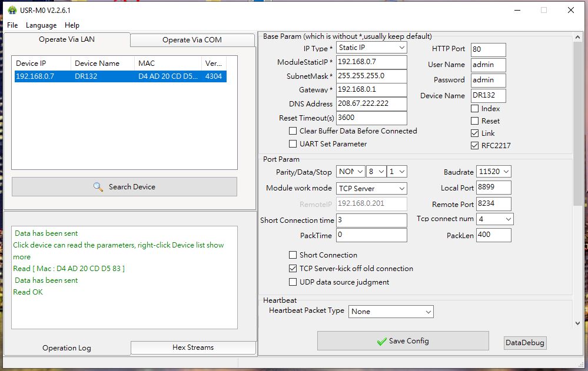
Task: Click the Search Device button
Action: coord(125,186)
